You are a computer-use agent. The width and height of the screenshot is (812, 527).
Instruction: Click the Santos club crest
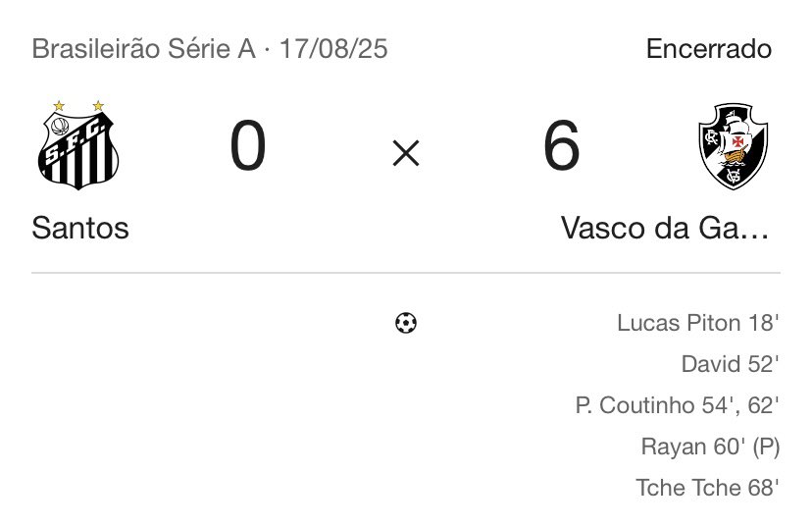click(78, 151)
